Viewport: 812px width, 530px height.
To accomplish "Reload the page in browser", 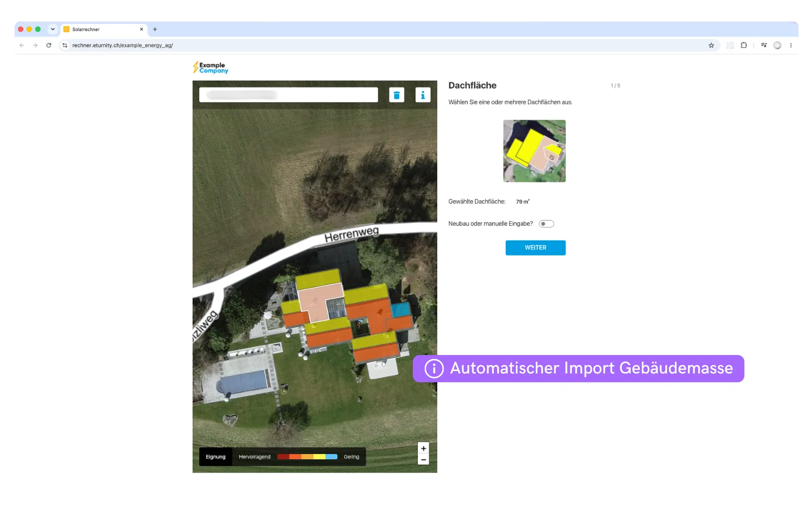I will coord(49,45).
